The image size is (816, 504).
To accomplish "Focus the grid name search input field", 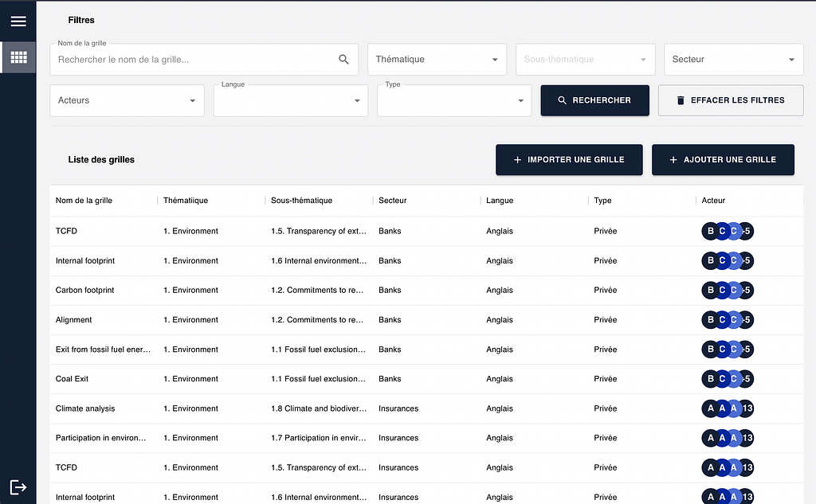I will coord(191,60).
